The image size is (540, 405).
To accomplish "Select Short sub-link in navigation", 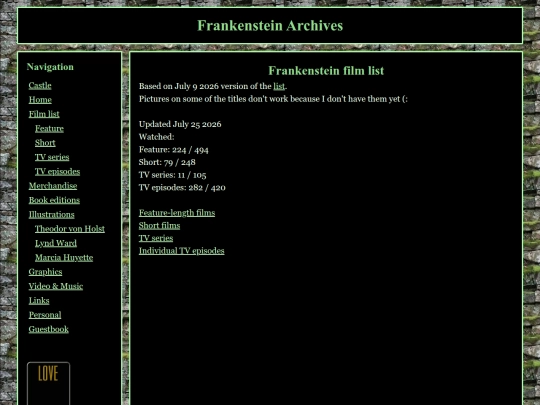I will point(45,143).
